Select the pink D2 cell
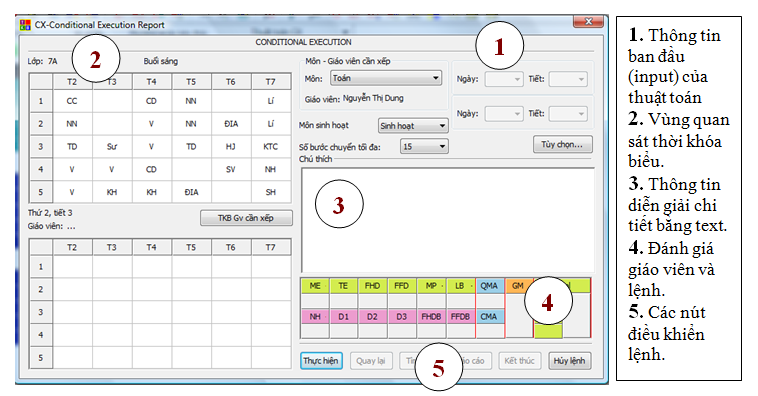 tap(372, 317)
